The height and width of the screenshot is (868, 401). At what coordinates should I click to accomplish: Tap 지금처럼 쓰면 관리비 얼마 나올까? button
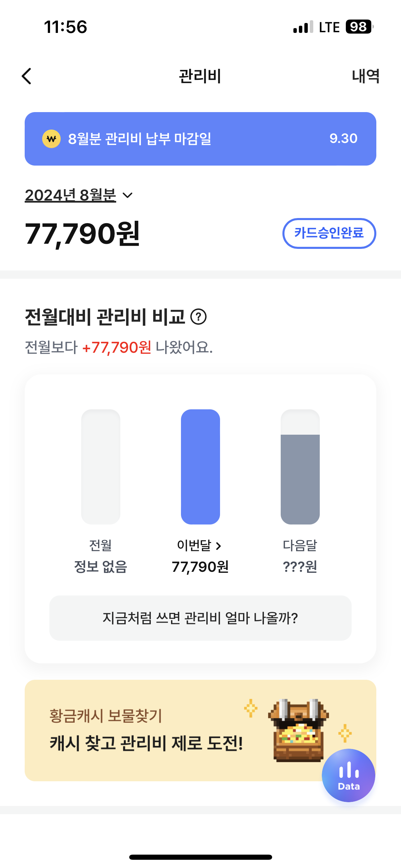click(200, 618)
